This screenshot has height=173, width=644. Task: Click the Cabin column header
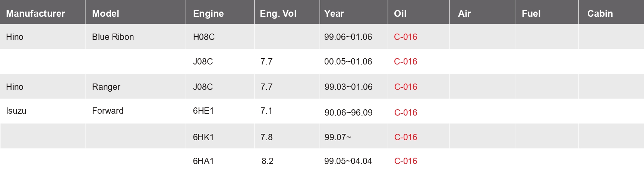point(600,14)
